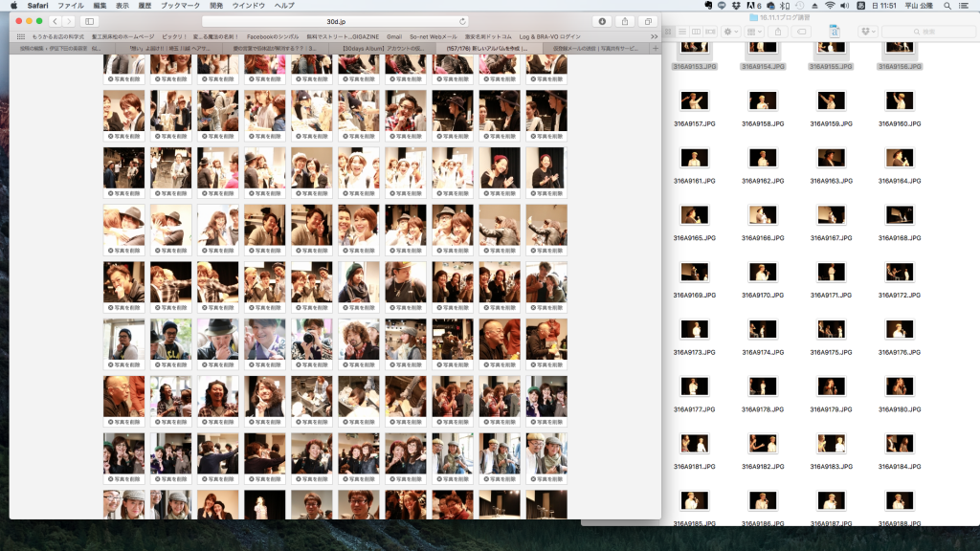
Task: Switch Finder to cover flow view
Action: click(710, 32)
